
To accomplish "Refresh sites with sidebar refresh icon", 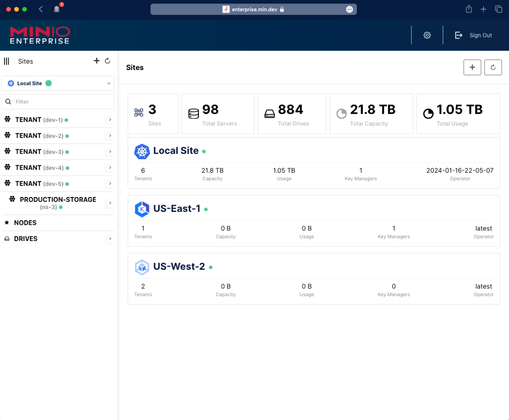I will tap(108, 61).
